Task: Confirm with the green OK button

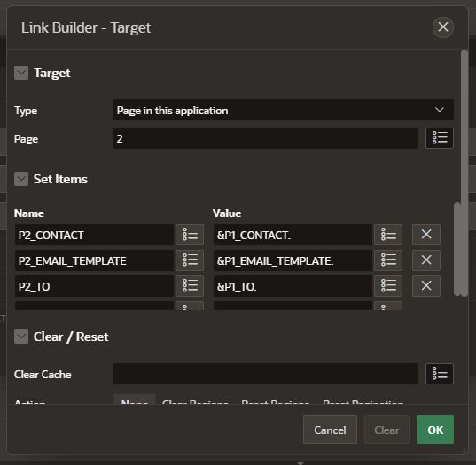Action: [x=435, y=430]
